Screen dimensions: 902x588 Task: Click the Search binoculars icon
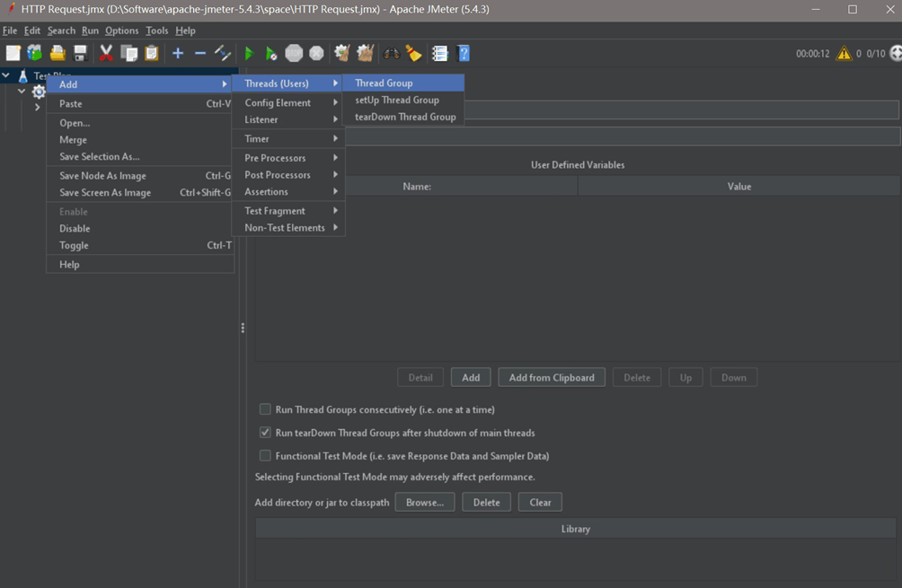392,54
